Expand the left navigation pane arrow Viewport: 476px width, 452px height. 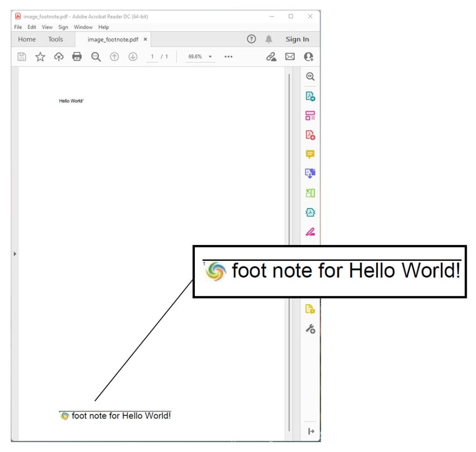pyautogui.click(x=15, y=253)
